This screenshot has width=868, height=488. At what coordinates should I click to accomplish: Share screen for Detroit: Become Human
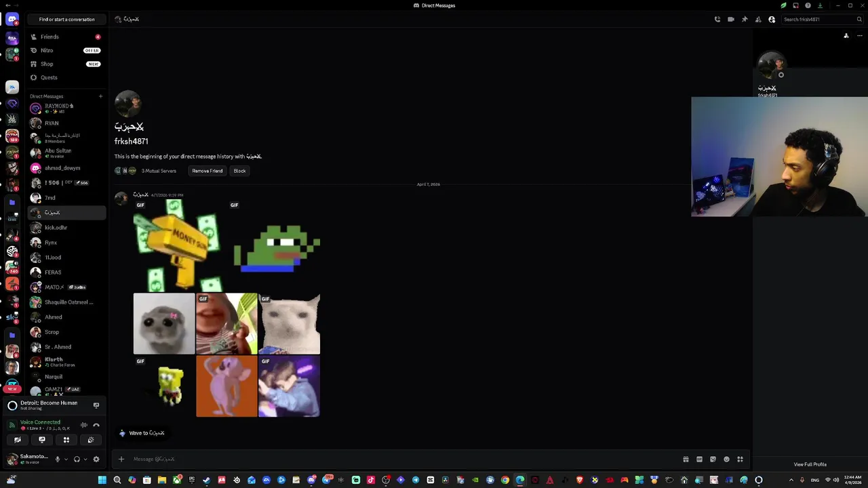pyautogui.click(x=96, y=405)
